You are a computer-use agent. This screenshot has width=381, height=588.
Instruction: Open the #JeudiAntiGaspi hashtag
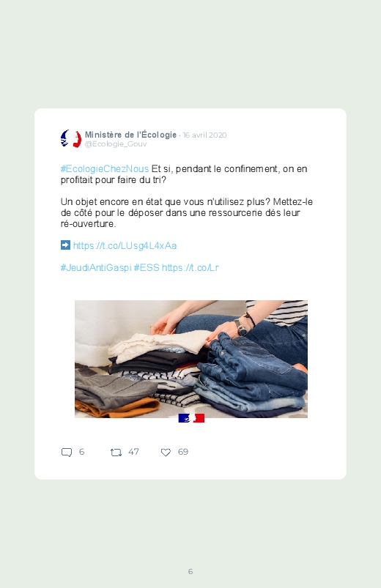click(x=96, y=268)
